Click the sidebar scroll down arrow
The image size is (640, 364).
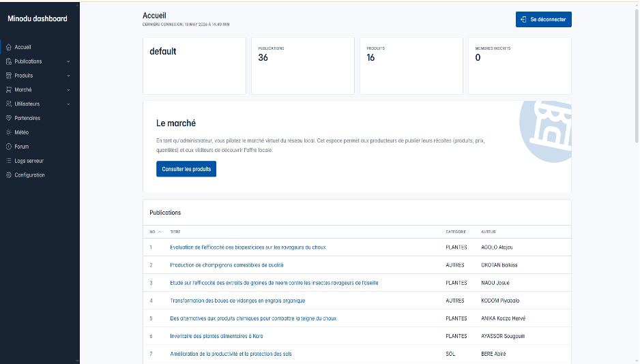pos(78,361)
